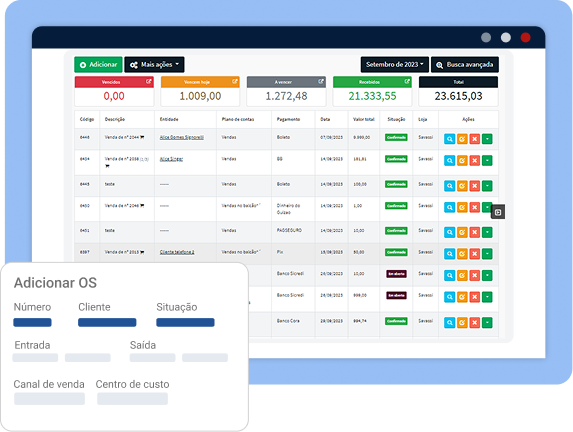This screenshot has width=573, height=432.
Task: View details of the PAGSEGURO row
Action: (449, 232)
